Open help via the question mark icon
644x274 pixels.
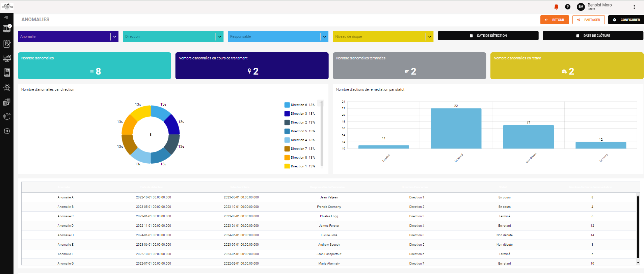pos(568,7)
